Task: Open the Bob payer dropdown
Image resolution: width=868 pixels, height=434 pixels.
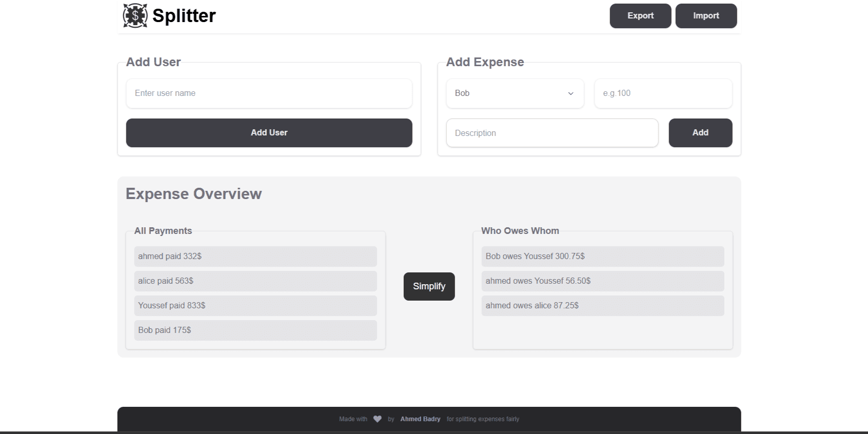Action: [515, 93]
